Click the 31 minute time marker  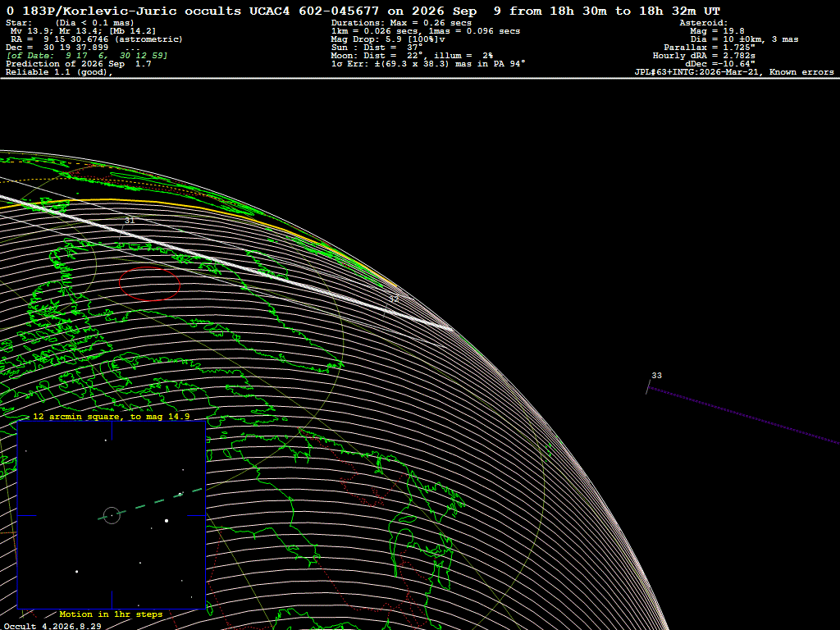129,221
